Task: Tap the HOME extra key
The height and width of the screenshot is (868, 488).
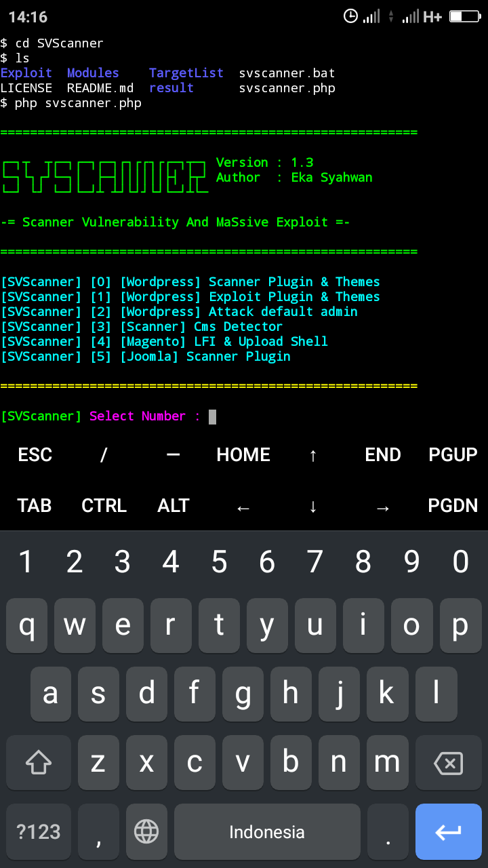Action: (243, 455)
